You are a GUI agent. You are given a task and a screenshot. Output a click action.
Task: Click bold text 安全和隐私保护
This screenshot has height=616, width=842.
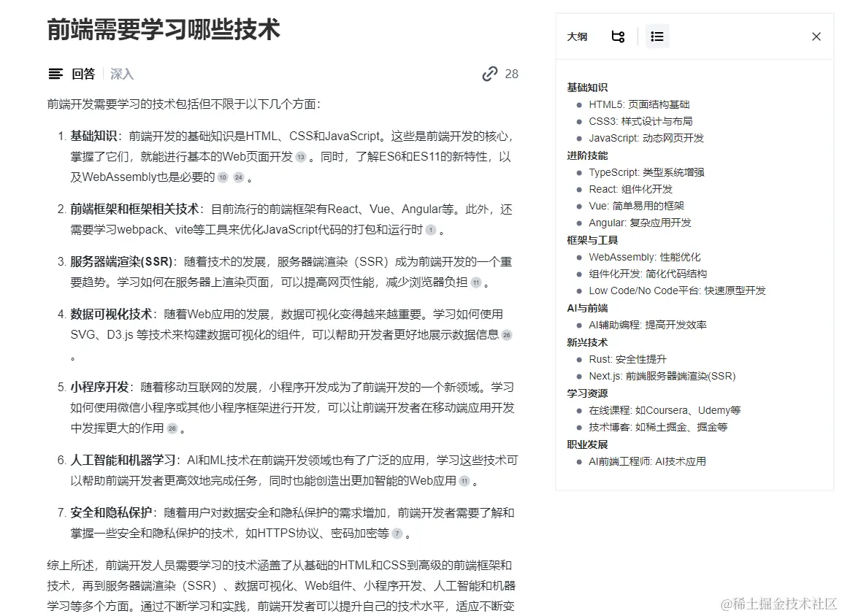pyautogui.click(x=110, y=513)
